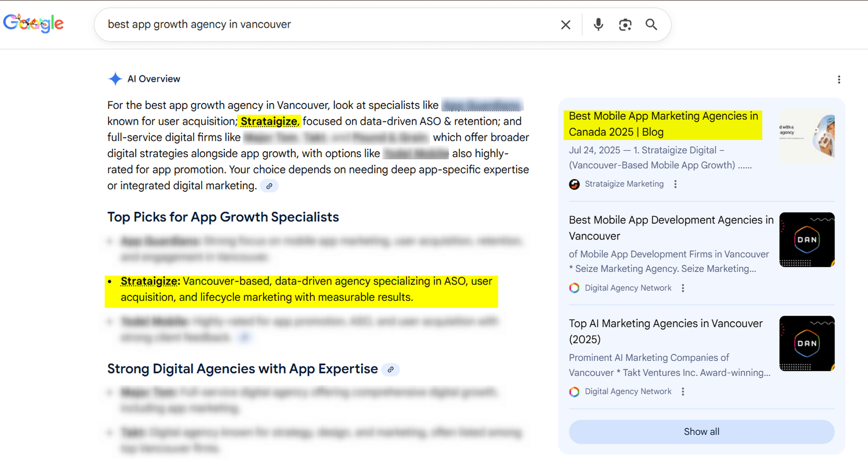Open the AI Overview three-dot options menu
The width and height of the screenshot is (868, 459).
pos(839,80)
